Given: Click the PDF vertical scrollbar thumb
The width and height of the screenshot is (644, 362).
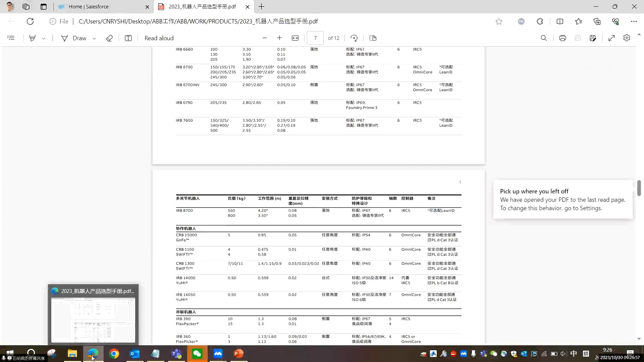Looking at the screenshot, I should click(x=639, y=188).
